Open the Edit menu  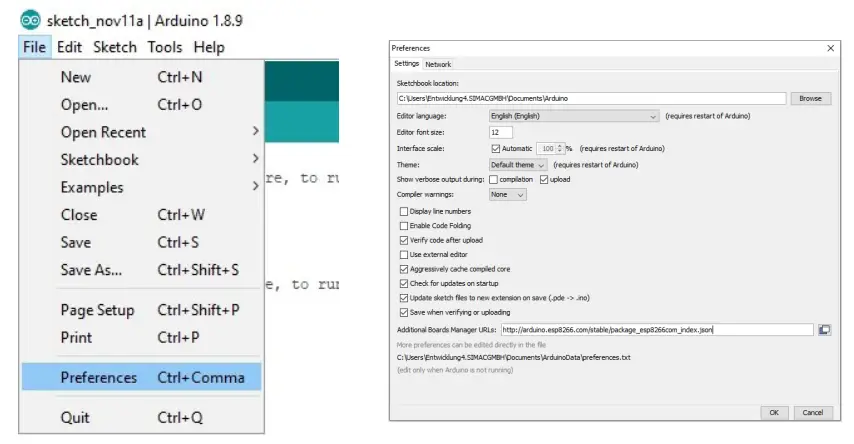click(69, 47)
